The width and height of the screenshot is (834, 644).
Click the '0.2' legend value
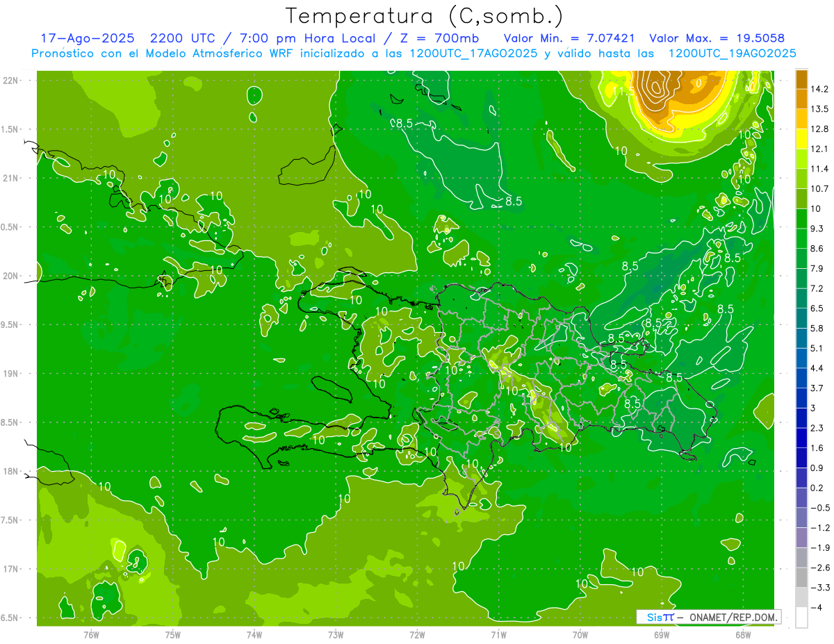pos(818,488)
